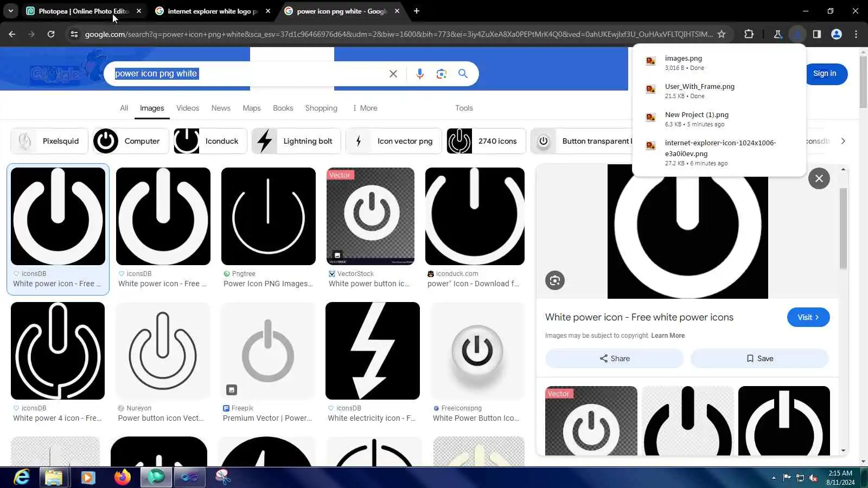
Task: Select the 2740 icons chip
Action: click(486, 141)
